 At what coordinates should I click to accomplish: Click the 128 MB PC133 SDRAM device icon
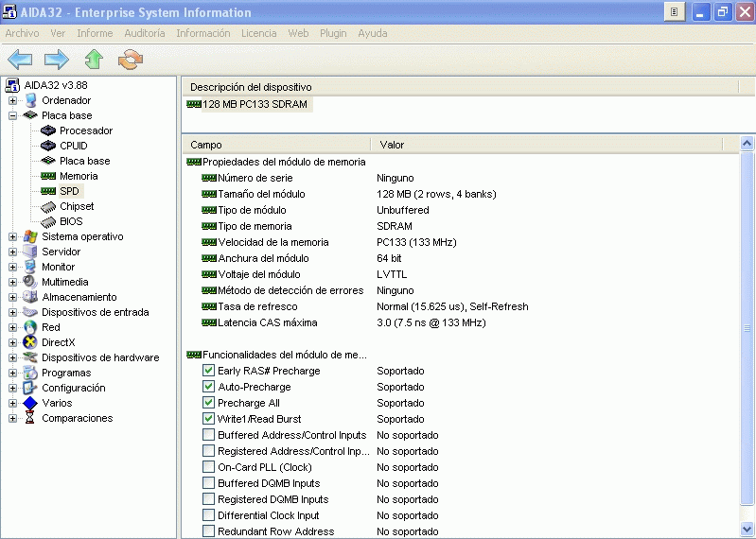[194, 104]
